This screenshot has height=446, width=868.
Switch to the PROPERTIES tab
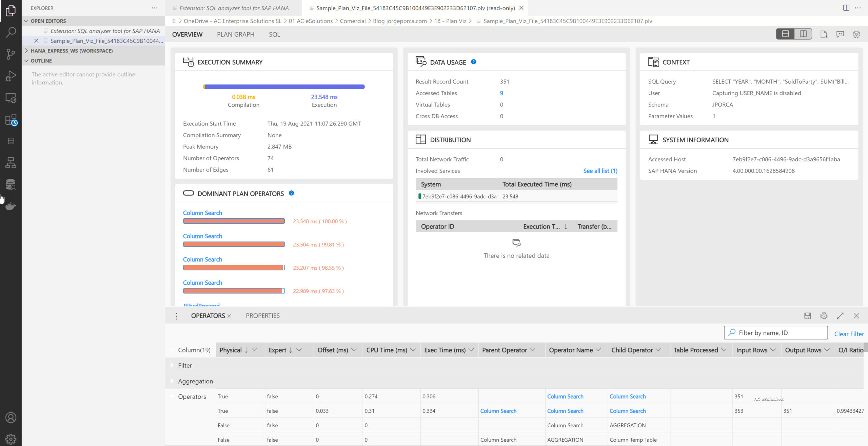262,316
